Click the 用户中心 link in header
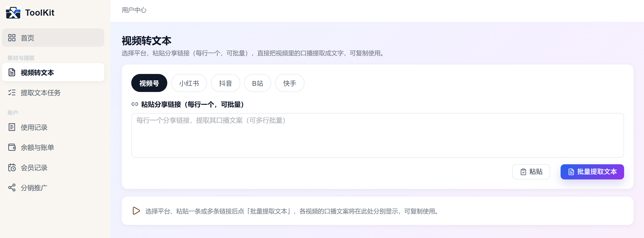 pos(134,10)
